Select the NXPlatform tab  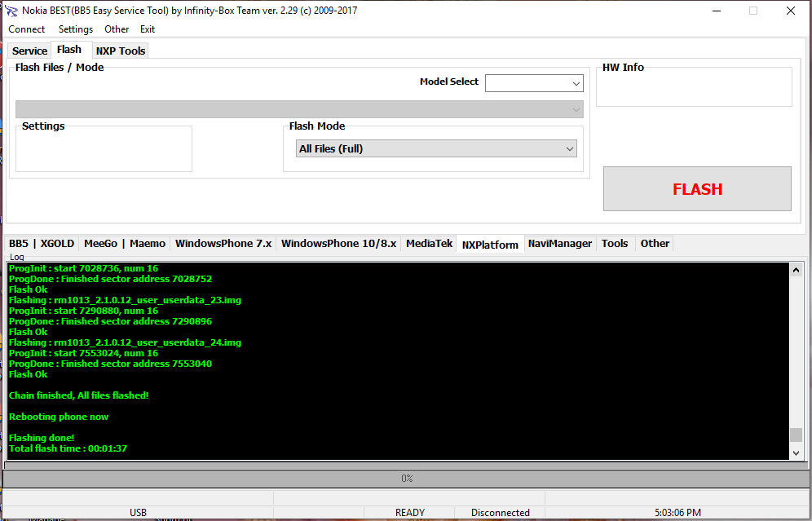click(x=490, y=245)
